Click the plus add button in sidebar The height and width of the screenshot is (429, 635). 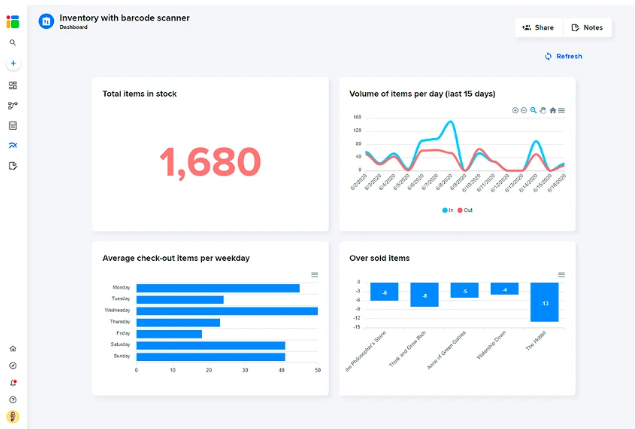(x=13, y=63)
